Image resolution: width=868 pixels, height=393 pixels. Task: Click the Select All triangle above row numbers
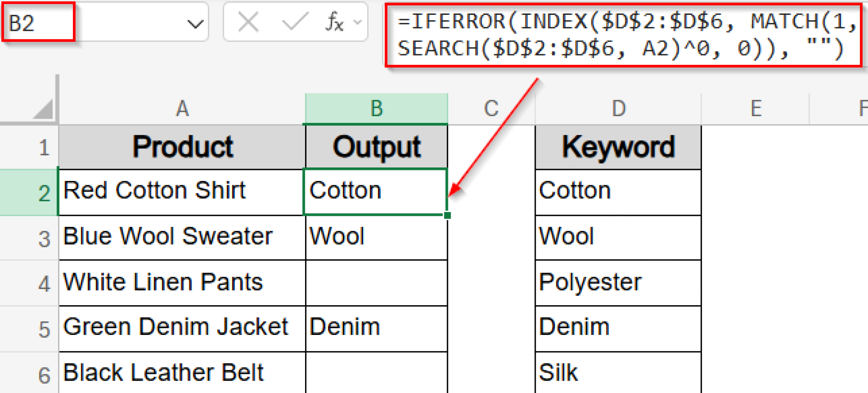point(40,108)
